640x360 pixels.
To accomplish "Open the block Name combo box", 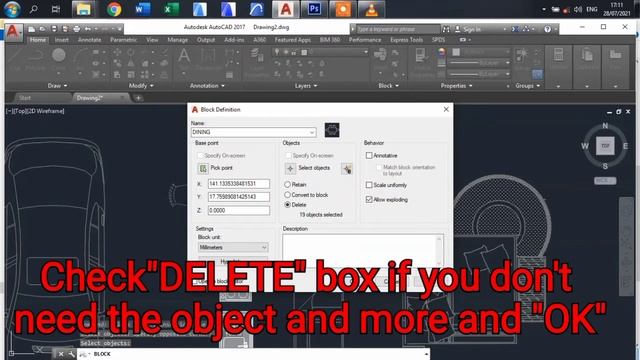I will pos(253,132).
